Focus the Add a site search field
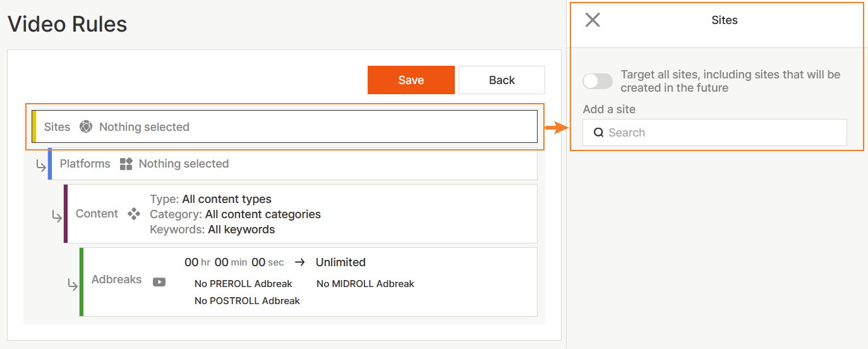Screen dimensions: 868x349 [x=720, y=133]
